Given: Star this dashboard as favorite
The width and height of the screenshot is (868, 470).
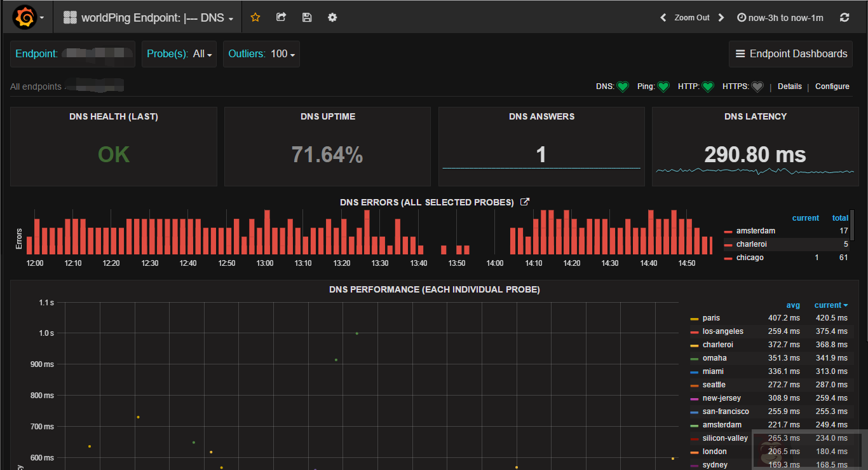Looking at the screenshot, I should tap(255, 17).
